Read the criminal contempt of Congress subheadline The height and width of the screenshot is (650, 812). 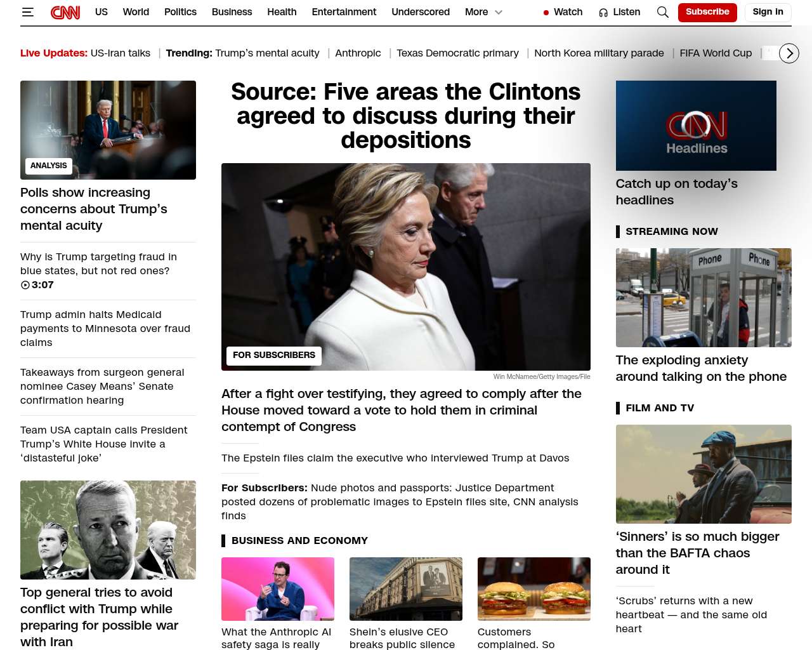point(402,410)
